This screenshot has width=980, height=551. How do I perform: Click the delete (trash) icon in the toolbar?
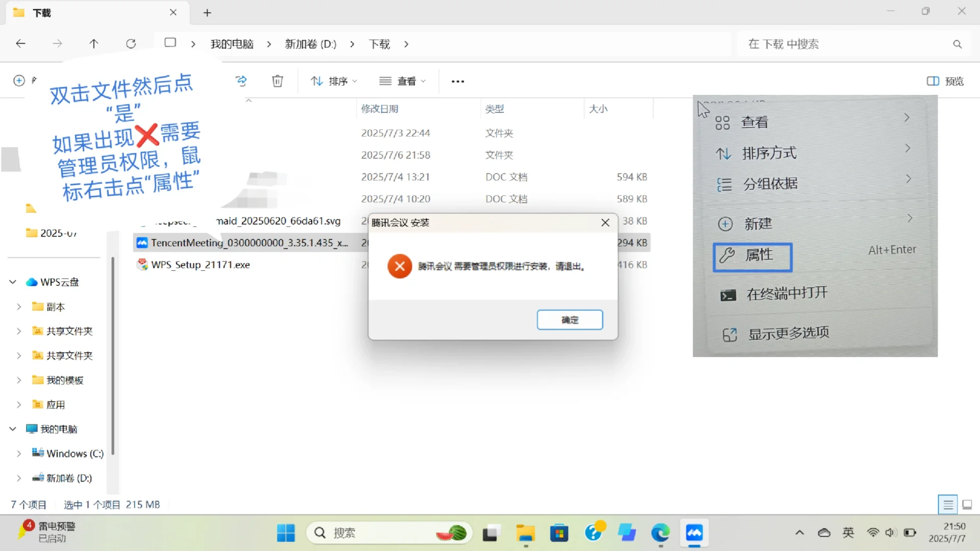(277, 81)
